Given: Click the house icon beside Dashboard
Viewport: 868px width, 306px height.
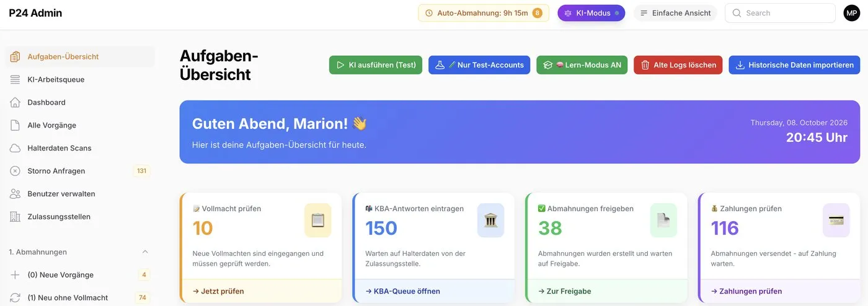Looking at the screenshot, I should [x=15, y=102].
